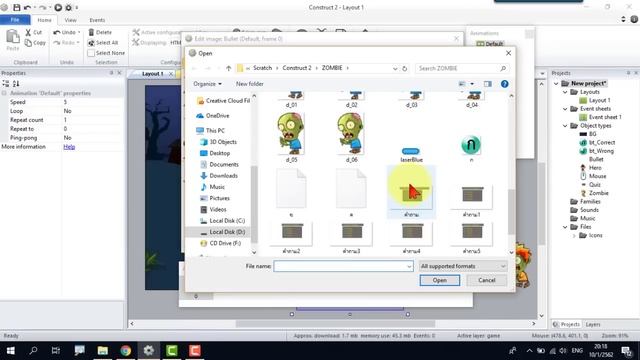Click Select All in ribbon
Screen dimensions: 640x360
coord(103,42)
